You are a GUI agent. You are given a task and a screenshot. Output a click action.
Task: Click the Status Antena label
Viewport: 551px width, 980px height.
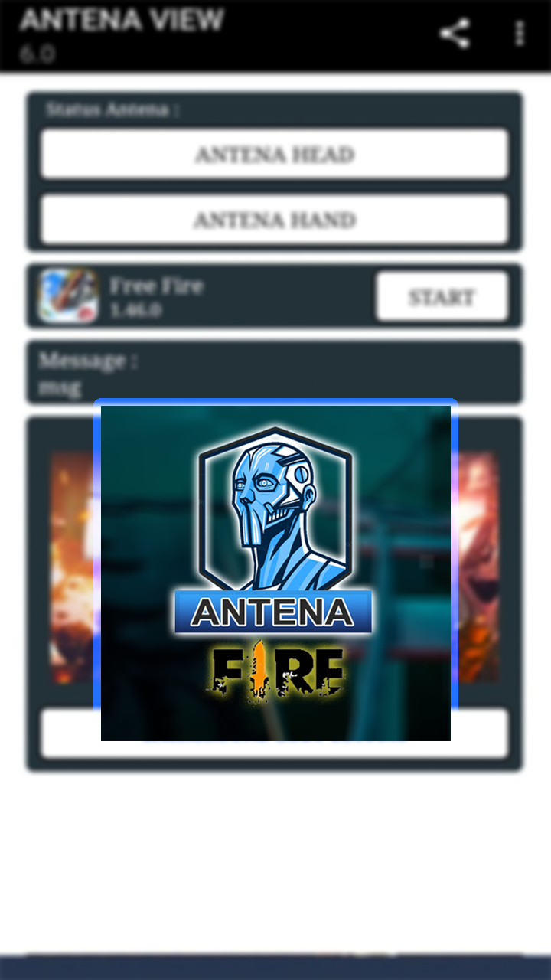pyautogui.click(x=112, y=109)
